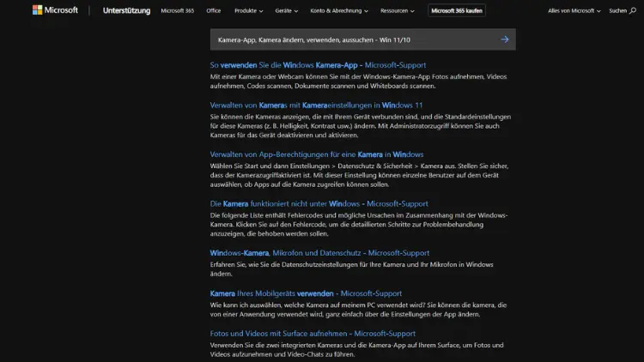
Task: Click the Microsoft logo in the header
Action: point(55,9)
